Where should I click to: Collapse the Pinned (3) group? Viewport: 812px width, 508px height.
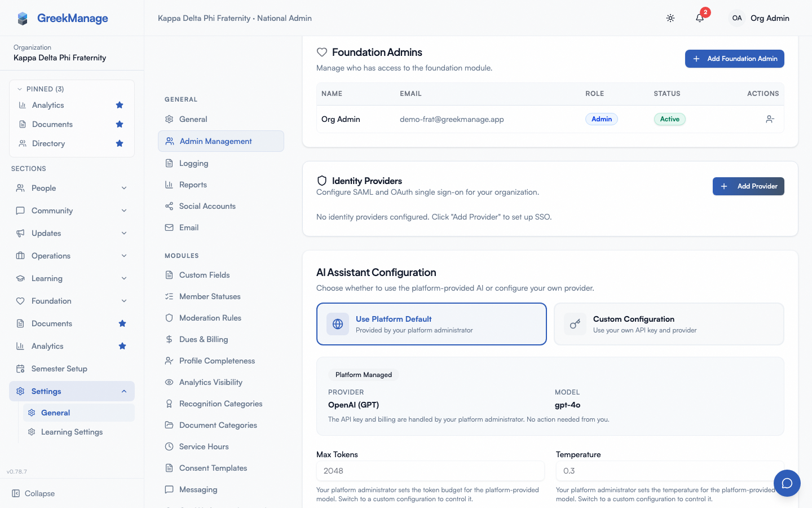coord(41,89)
